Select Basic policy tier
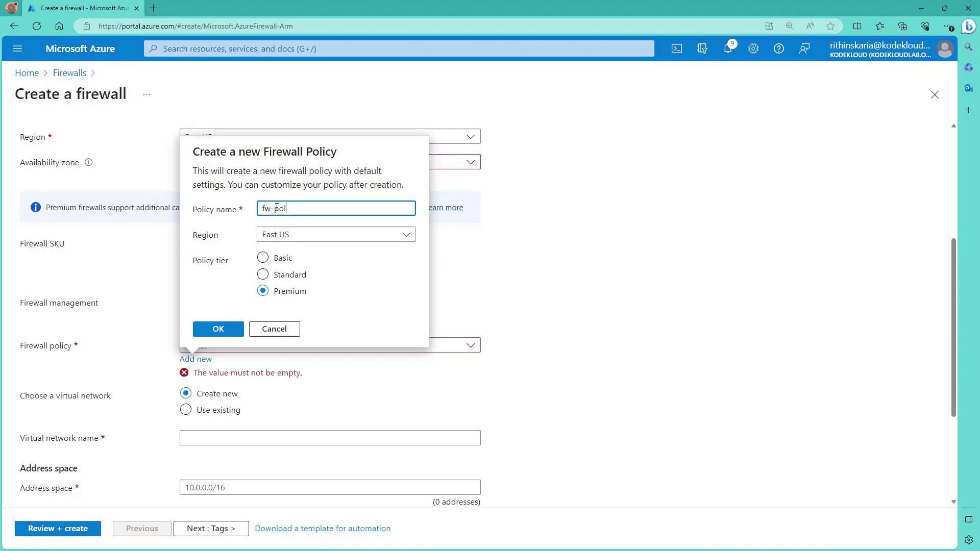980x551 pixels. (263, 257)
